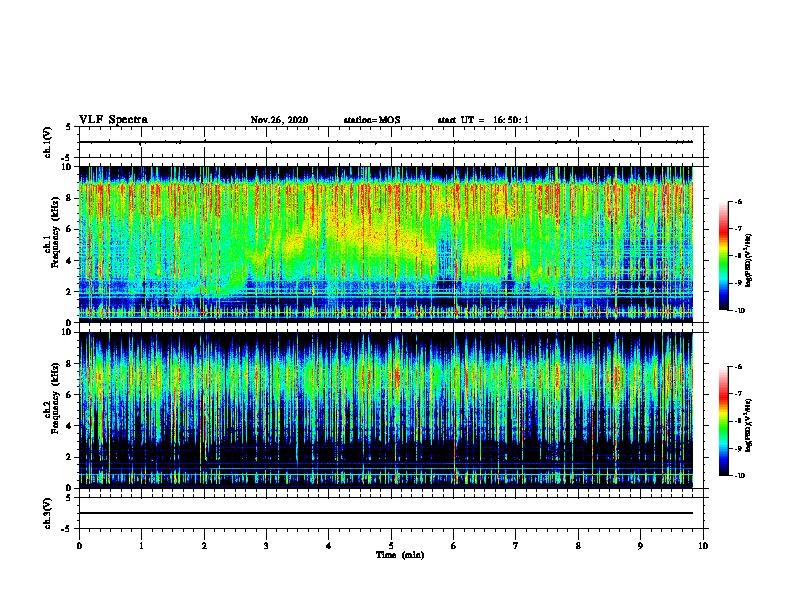Pick the ch.1 spectrogram color scale bar
The width and height of the screenshot is (792, 612).
click(723, 256)
